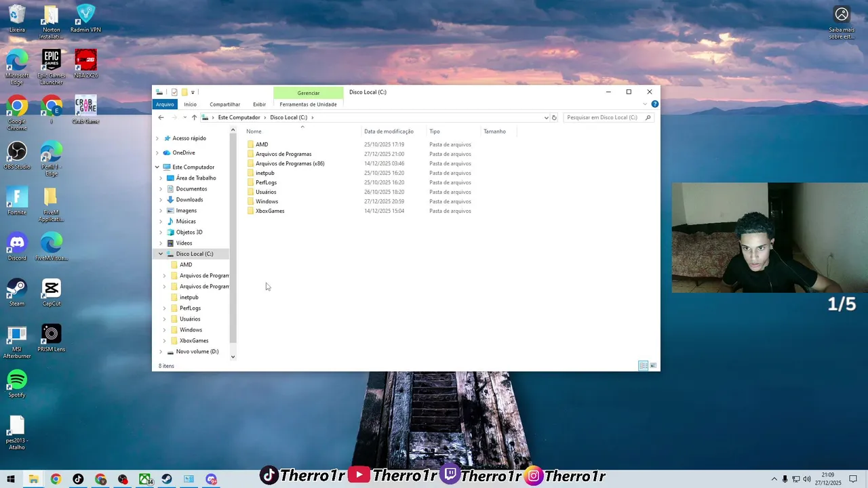This screenshot has width=868, height=488.
Task: Collapse the ribbon chevron near help
Action: tap(645, 104)
